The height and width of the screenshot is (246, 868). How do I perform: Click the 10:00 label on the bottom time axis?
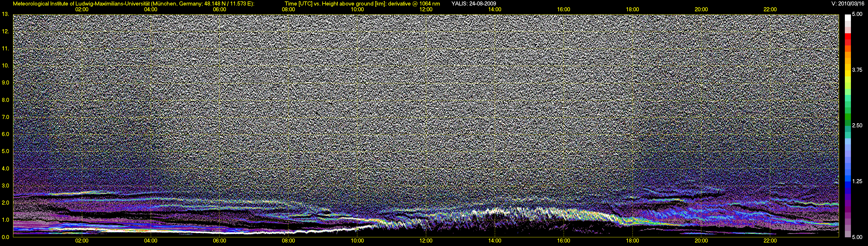click(357, 241)
